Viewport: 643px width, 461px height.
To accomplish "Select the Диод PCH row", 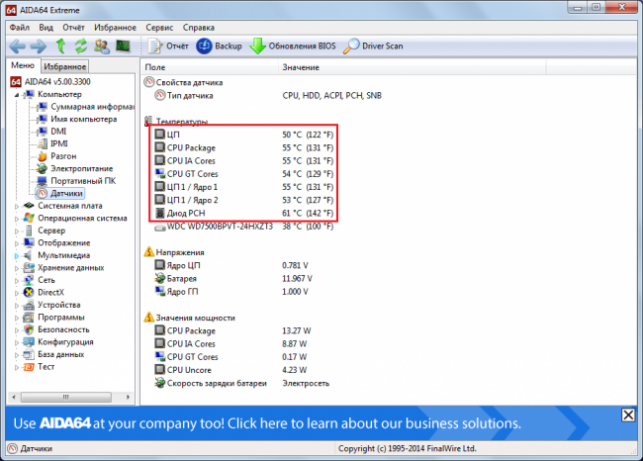I will pos(244,213).
